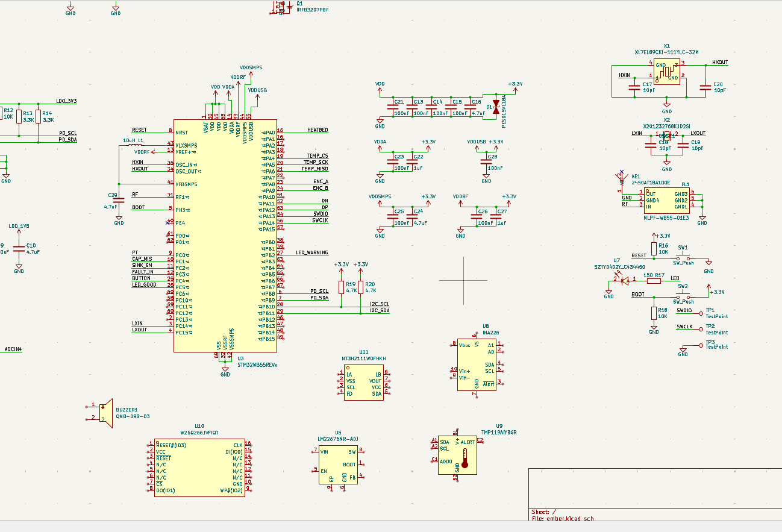This screenshot has width=782, height=532.
Task: Click the R19 4.7K pull-up resistor
Action: (x=341, y=287)
